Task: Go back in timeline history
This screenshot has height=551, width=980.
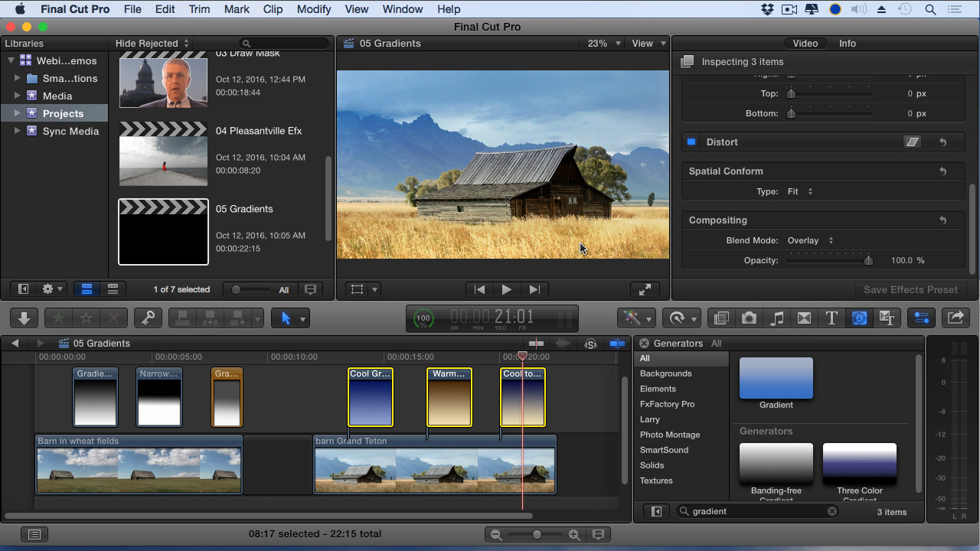Action: (x=15, y=344)
